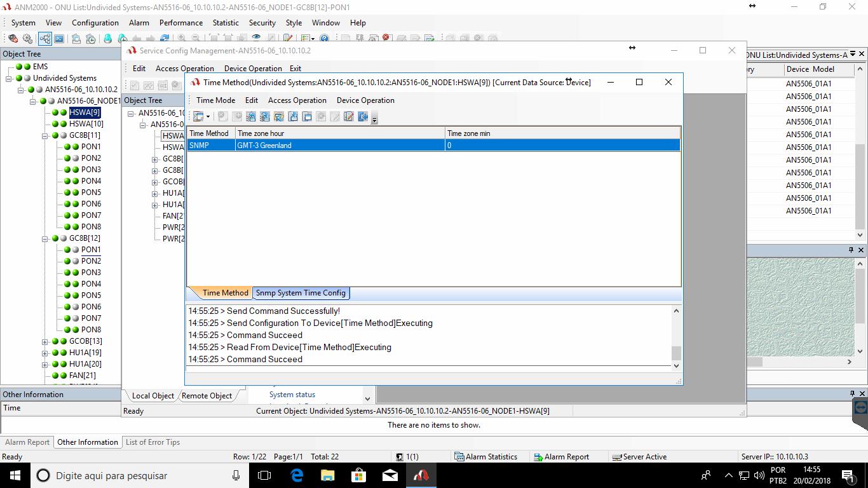Screen dimensions: 868x488
Task: Click the Time zone hour column header
Action: (340, 133)
